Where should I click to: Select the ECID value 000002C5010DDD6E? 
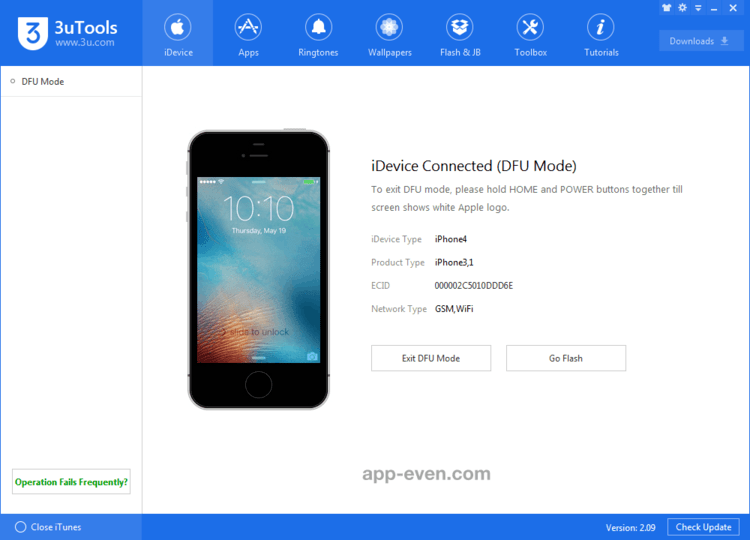tap(474, 286)
